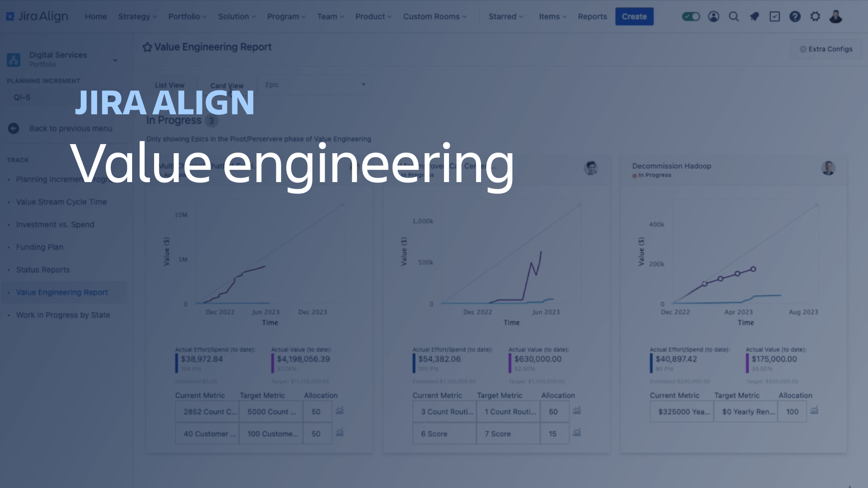The image size is (868, 488).
Task: Open the user profile avatar icon
Action: (835, 16)
